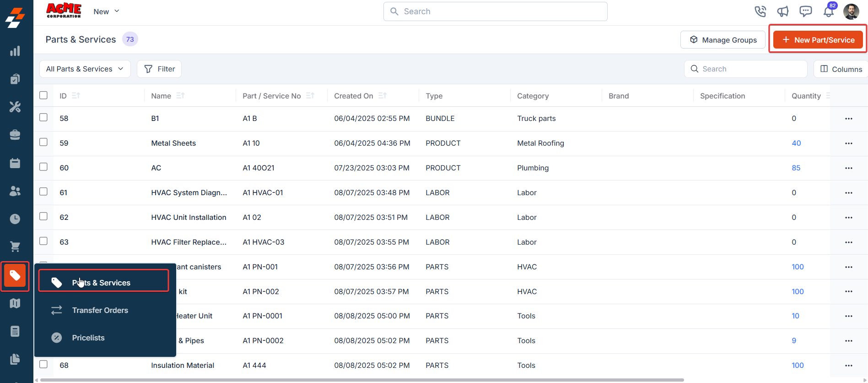The height and width of the screenshot is (383, 868).
Task: Click the New Part/Service button
Action: click(x=818, y=40)
